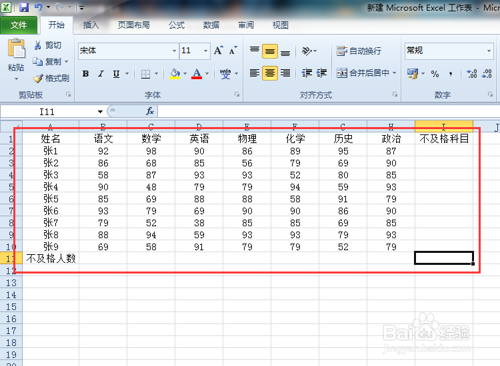This screenshot has width=500, height=366.
Task: Select the 不及格人数 cell
Action: [51, 258]
